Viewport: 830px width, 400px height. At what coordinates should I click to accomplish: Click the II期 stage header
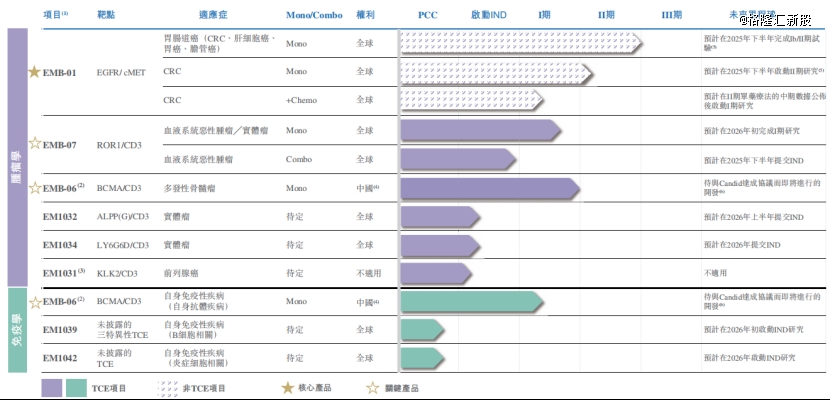pyautogui.click(x=606, y=15)
